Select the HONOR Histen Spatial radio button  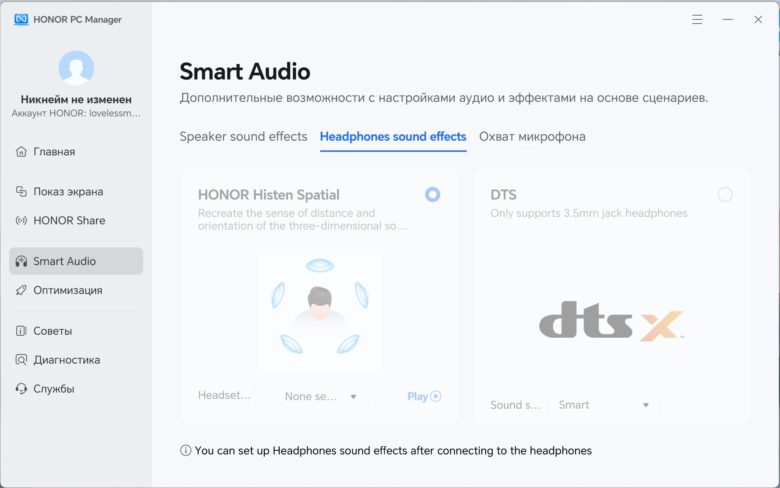pos(432,195)
